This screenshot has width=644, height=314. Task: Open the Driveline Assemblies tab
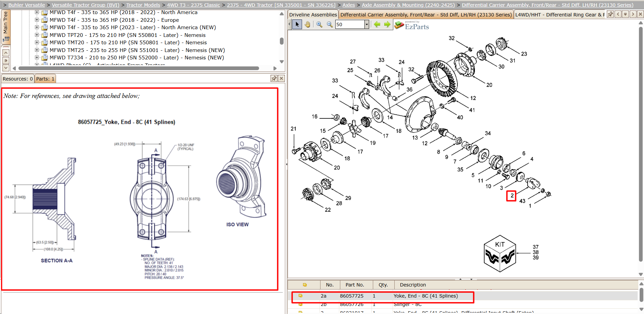click(313, 15)
